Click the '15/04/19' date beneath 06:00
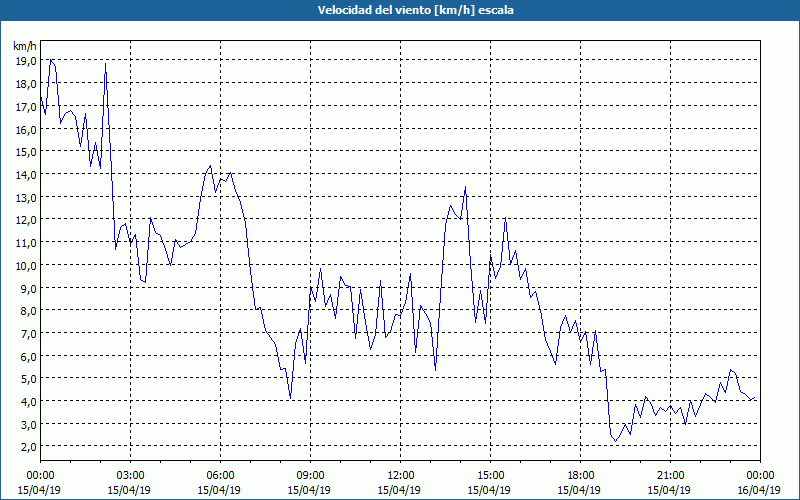 point(219,490)
